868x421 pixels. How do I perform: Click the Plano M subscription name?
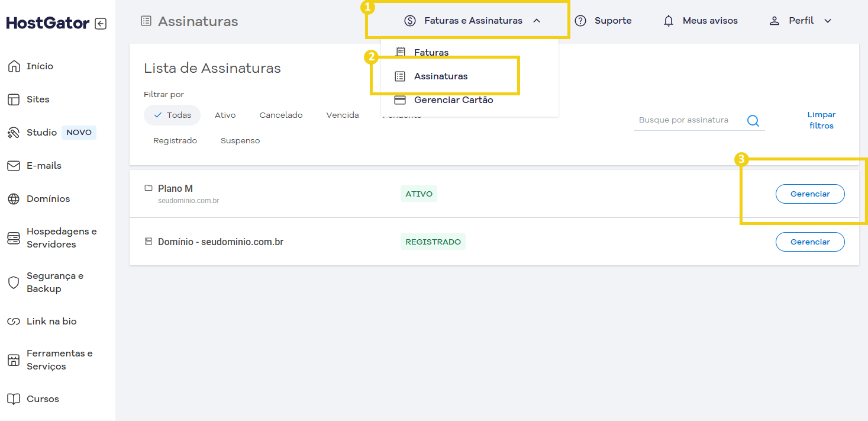(x=175, y=189)
